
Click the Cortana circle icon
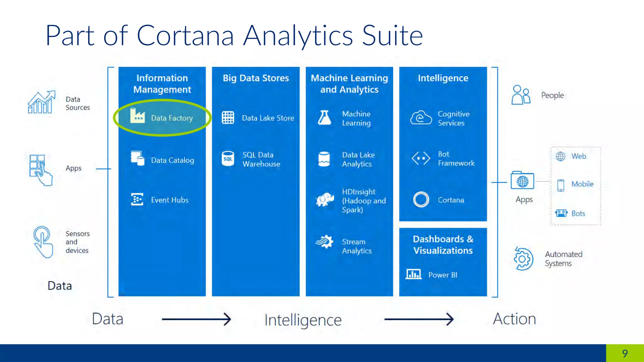[x=421, y=199]
